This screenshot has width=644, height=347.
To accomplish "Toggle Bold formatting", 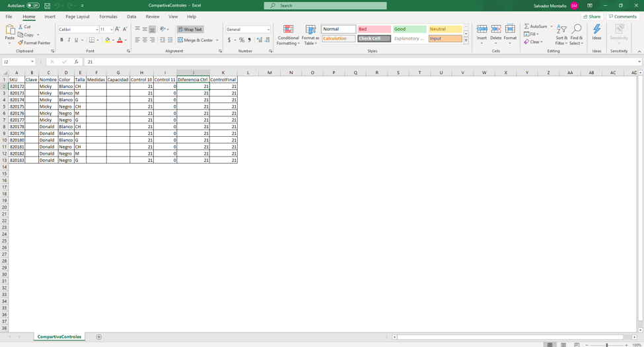I will tap(61, 40).
